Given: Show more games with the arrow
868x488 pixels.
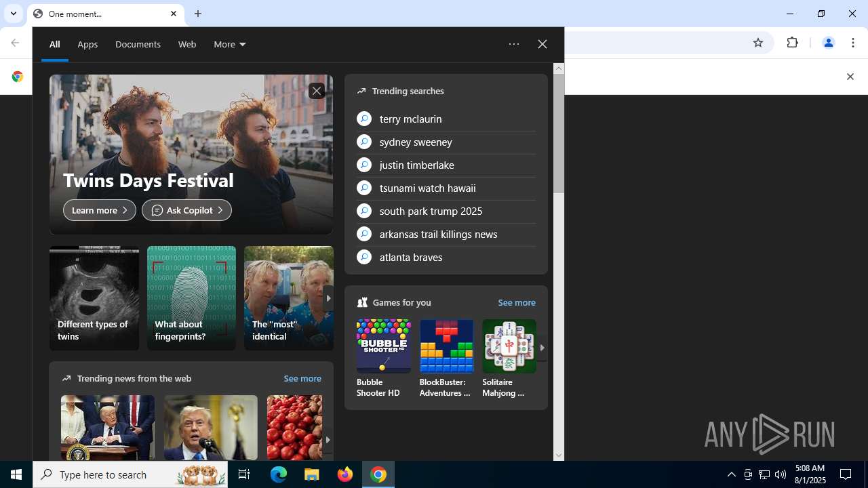Looking at the screenshot, I should pyautogui.click(x=542, y=348).
